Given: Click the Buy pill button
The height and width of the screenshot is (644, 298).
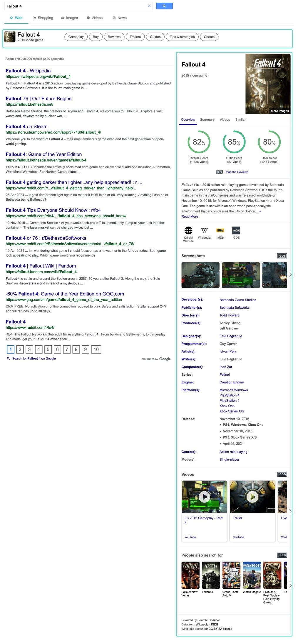Looking at the screenshot, I should point(96,37).
